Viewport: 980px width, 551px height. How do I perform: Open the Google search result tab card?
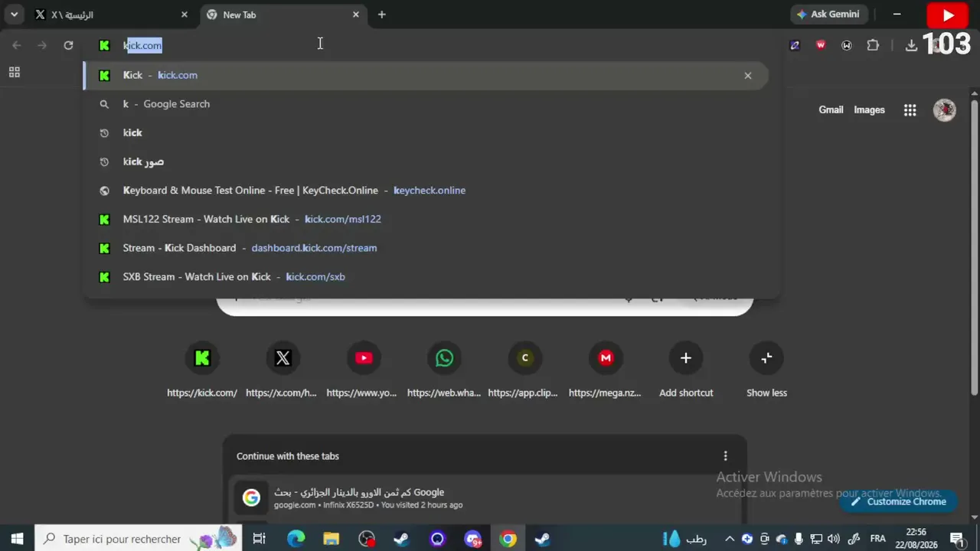[485, 498]
